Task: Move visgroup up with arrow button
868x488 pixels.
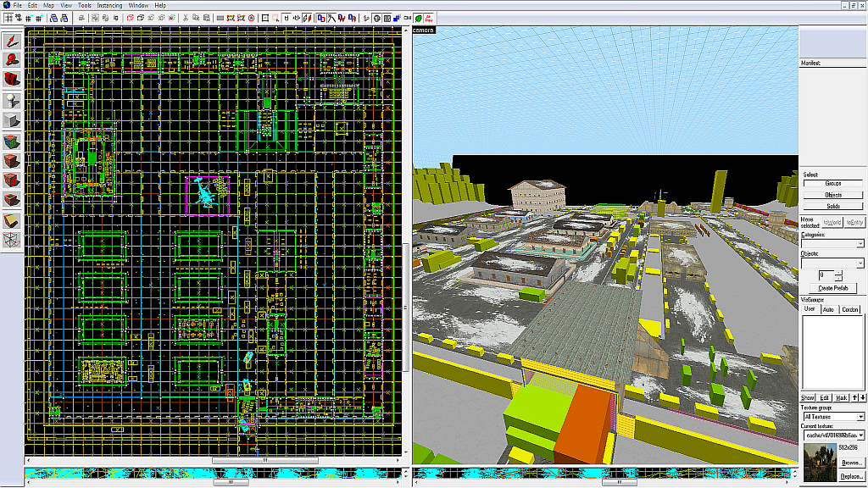Action: coord(854,398)
